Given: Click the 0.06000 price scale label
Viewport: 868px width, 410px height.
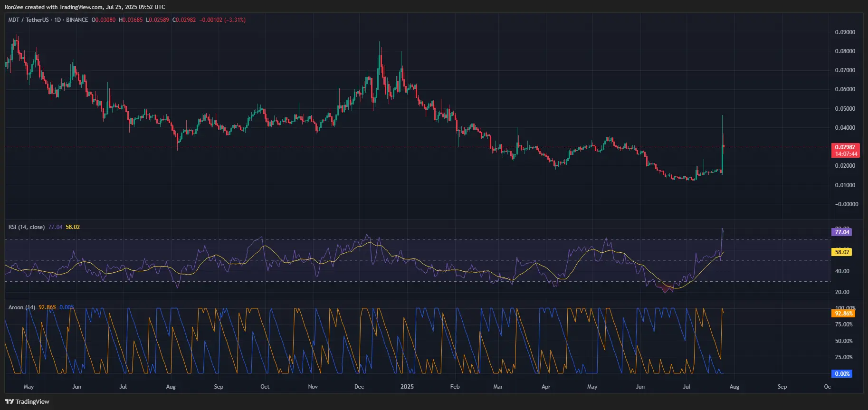Looking at the screenshot, I should point(845,89).
